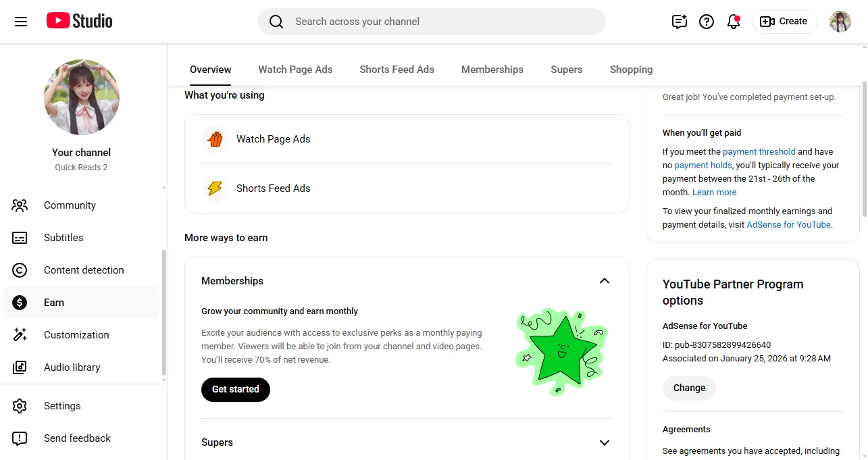Image resolution: width=868 pixels, height=460 pixels.
Task: Click the Change AdSense button
Action: click(689, 388)
